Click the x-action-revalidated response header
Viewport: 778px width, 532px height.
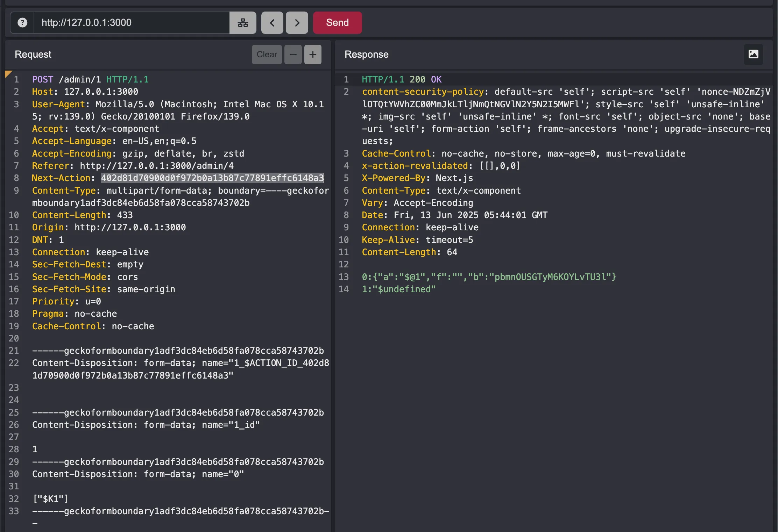coord(415,166)
